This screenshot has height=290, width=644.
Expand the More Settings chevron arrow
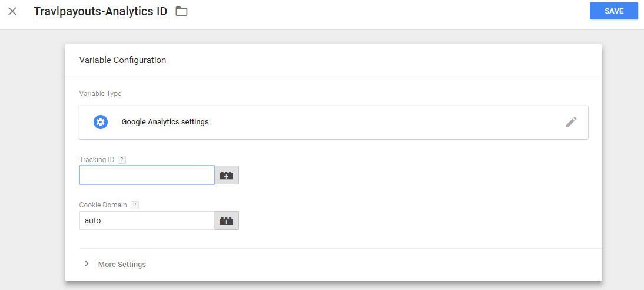pyautogui.click(x=87, y=264)
